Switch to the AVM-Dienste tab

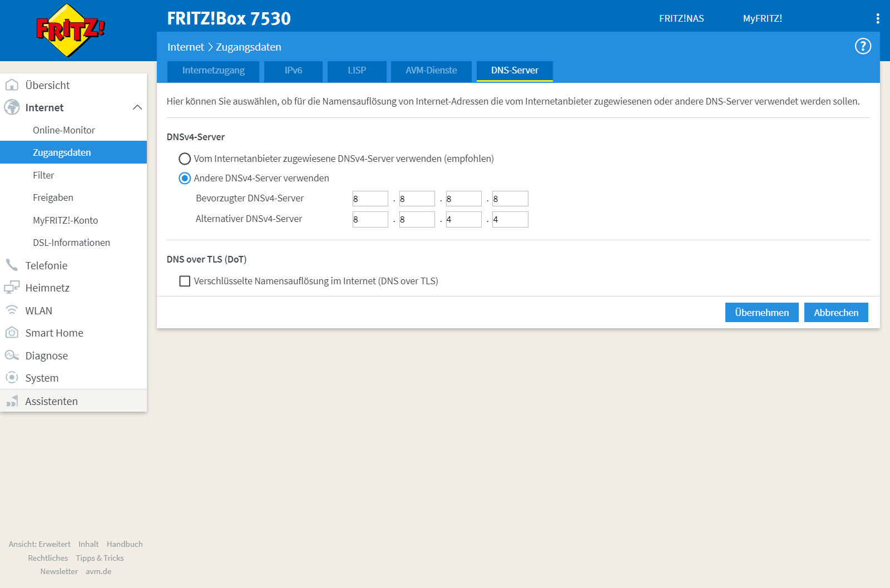[431, 71]
